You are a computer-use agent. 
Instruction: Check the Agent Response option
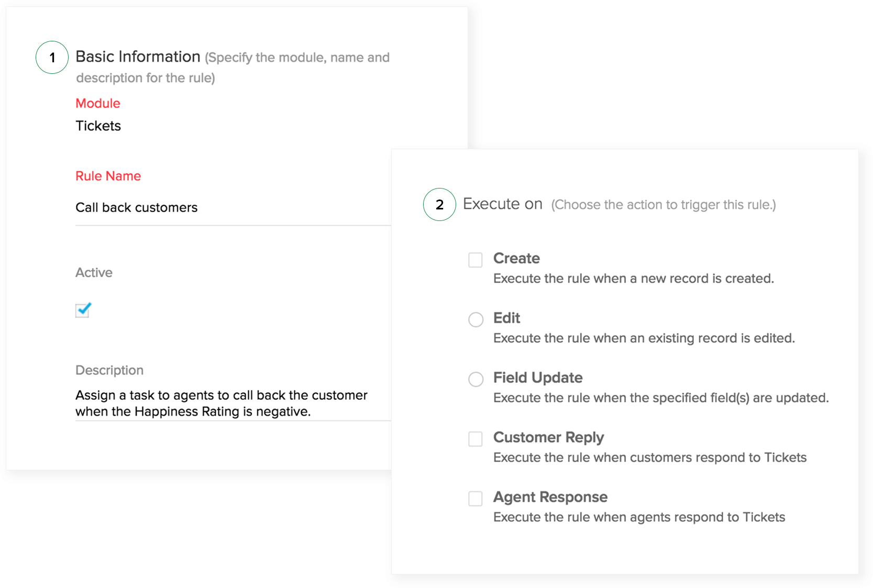475,498
